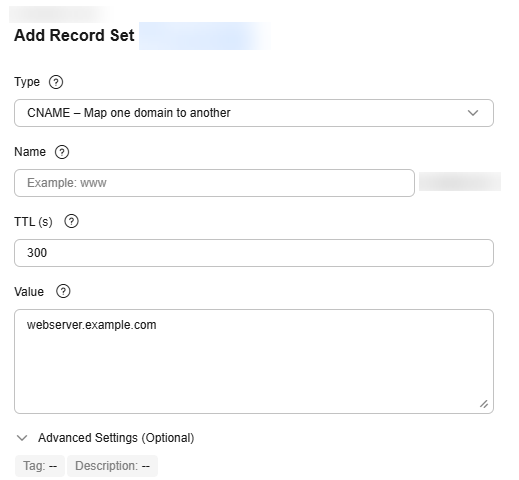
Task: Focus the TTL field showing 300
Action: 254,253
